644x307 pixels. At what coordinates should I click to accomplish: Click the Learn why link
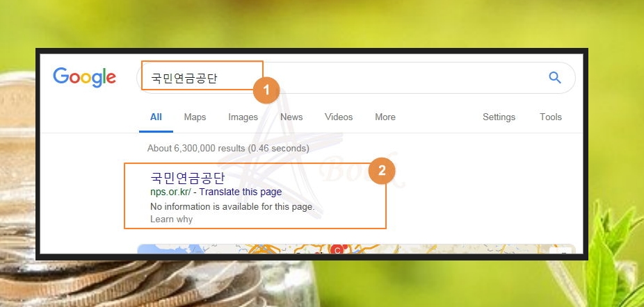click(171, 219)
